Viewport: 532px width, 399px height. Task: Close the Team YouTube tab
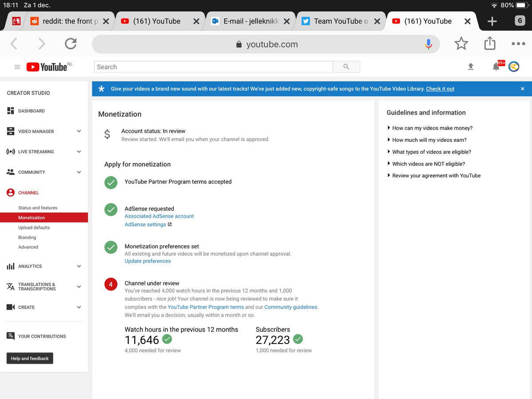pyautogui.click(x=377, y=21)
